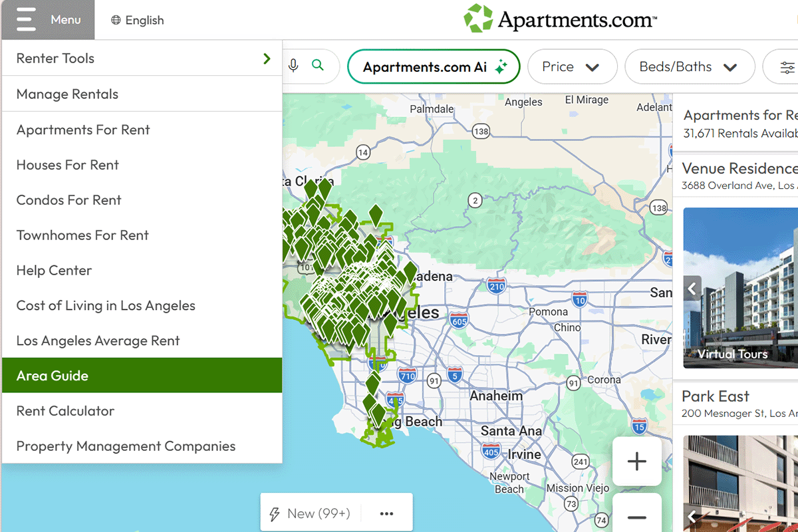Click El Mirage label on the map
Screen dimensions: 798x532
pos(587,100)
